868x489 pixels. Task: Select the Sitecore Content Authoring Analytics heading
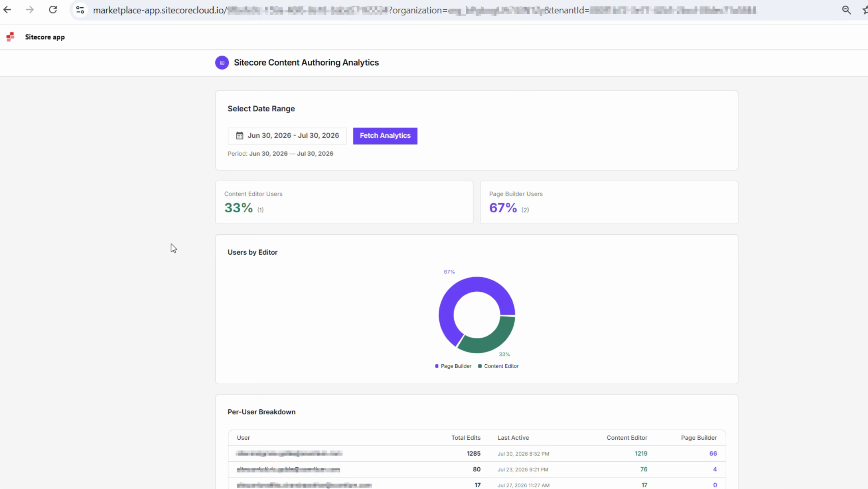(x=306, y=63)
